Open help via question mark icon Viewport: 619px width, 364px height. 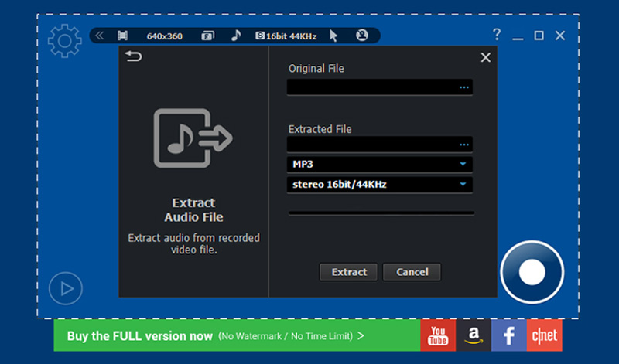coord(498,36)
